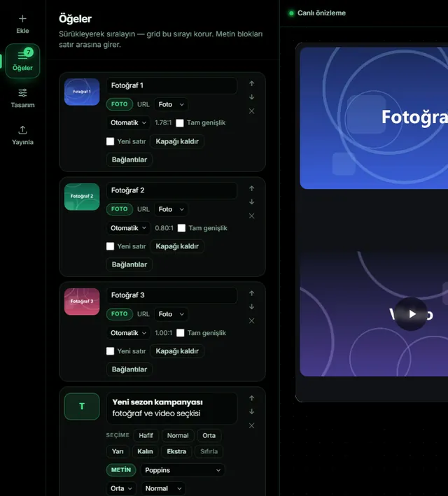The image size is (448, 496).
Task: Move the text block down with arrow icon
Action: pos(252,411)
